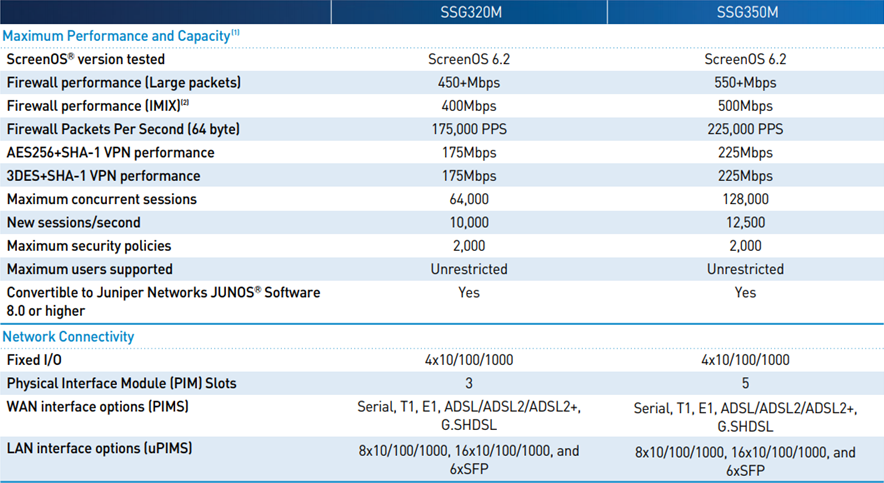Select the 550+Mbps value for SSG350M
The height and width of the screenshot is (483, 884).
745,83
